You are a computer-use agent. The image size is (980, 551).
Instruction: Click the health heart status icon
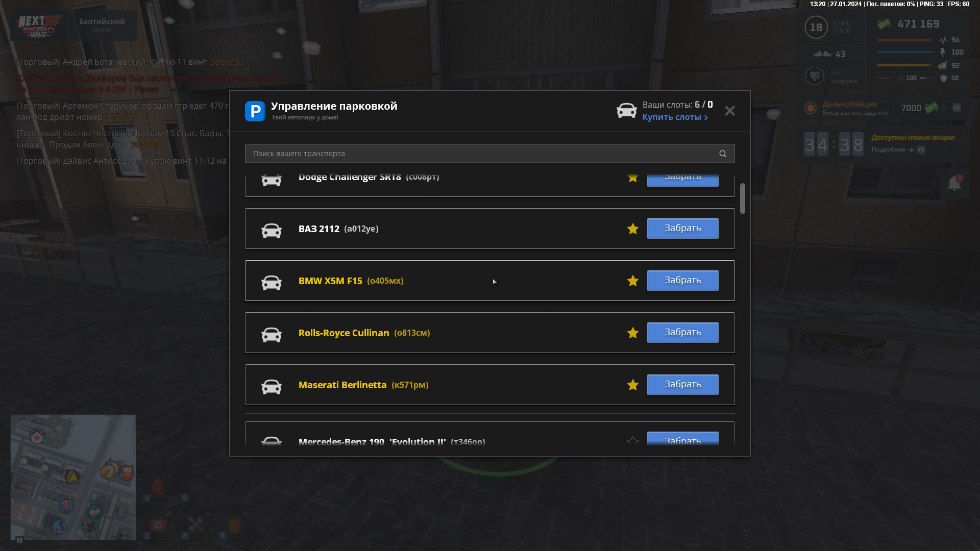tap(815, 76)
